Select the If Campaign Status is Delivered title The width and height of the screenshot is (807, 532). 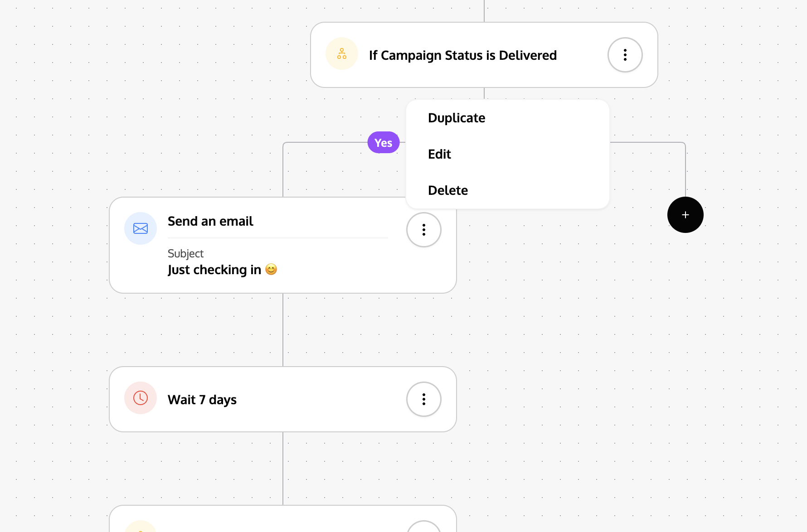(x=463, y=55)
